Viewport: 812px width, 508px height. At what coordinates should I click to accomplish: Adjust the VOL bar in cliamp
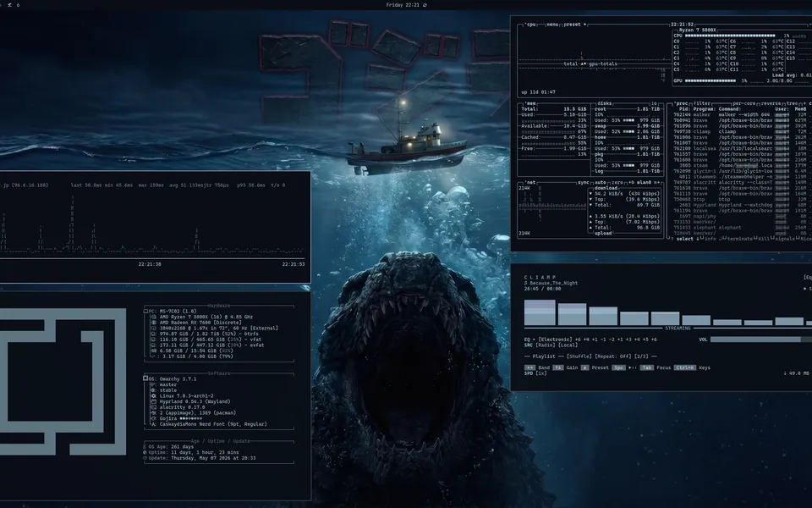tap(761, 340)
